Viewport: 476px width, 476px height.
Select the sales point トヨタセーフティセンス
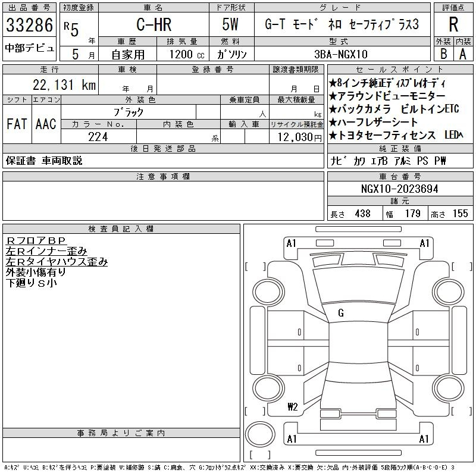click(x=383, y=135)
